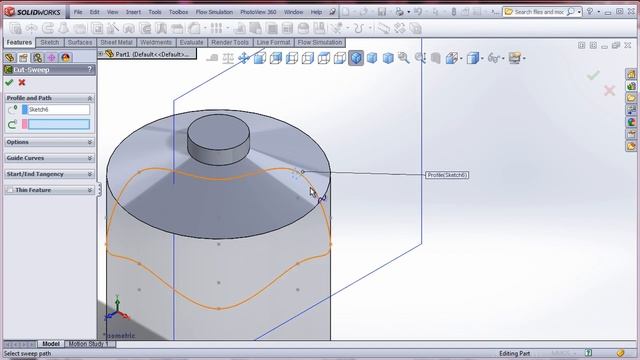Click the Apply Scene icon
Viewport: 640px width, 360px height.
click(x=514, y=58)
